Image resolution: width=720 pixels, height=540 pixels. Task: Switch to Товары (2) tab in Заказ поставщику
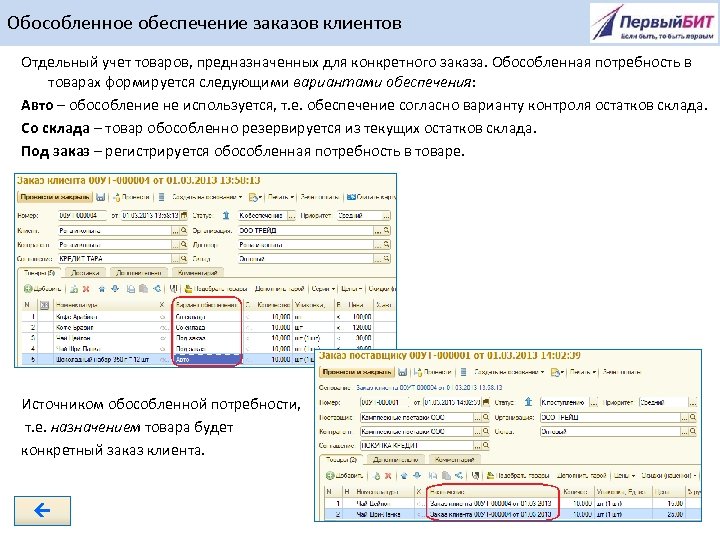click(x=341, y=459)
